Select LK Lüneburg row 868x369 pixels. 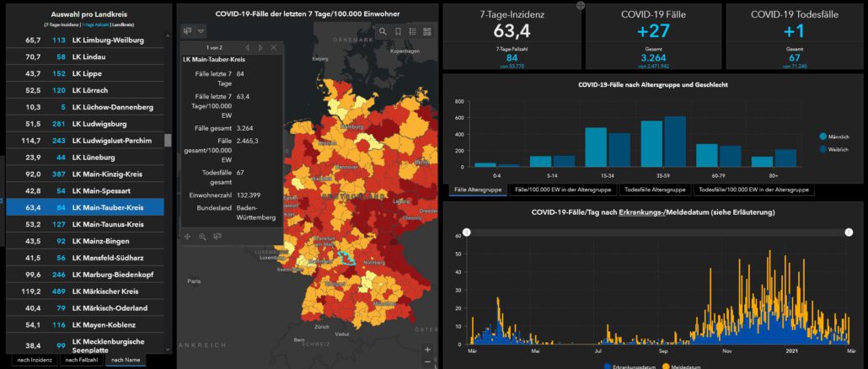85,157
